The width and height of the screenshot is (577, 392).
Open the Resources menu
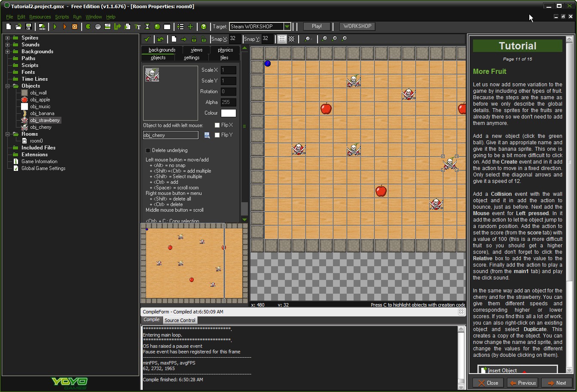tap(40, 17)
